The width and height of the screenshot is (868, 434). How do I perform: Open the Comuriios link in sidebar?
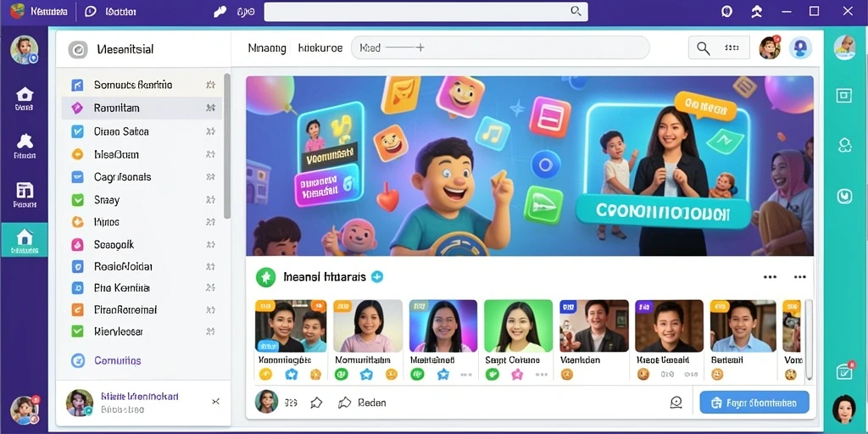pyautogui.click(x=117, y=361)
